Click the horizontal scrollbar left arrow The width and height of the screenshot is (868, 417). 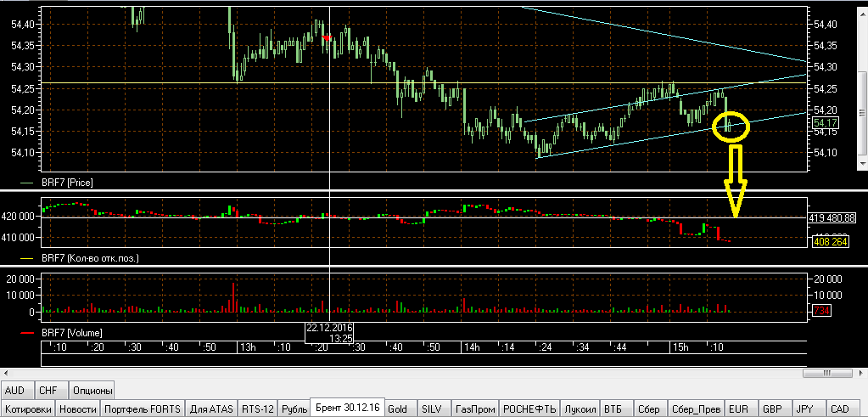(5, 374)
